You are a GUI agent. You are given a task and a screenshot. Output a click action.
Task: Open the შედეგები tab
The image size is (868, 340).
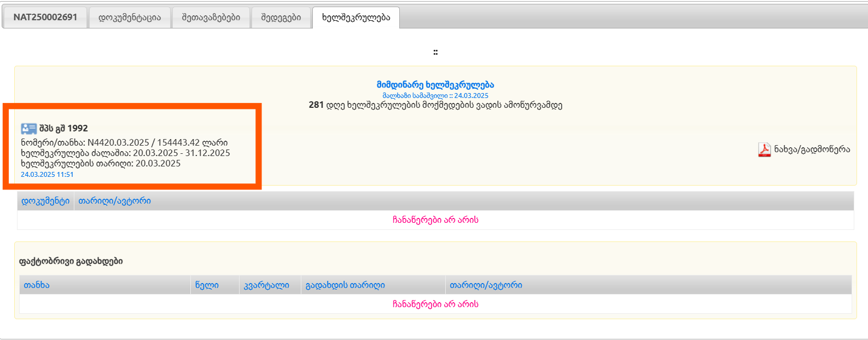(281, 17)
